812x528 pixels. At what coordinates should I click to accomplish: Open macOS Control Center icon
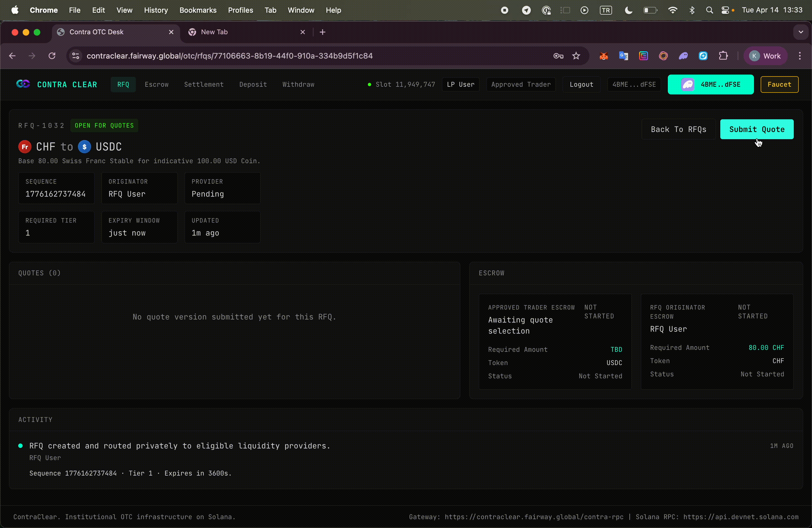725,10
